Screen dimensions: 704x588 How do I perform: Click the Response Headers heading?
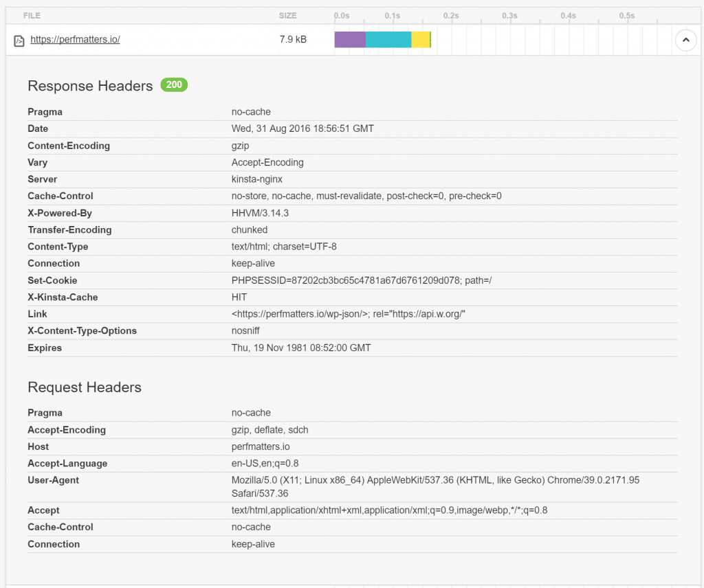pos(90,86)
